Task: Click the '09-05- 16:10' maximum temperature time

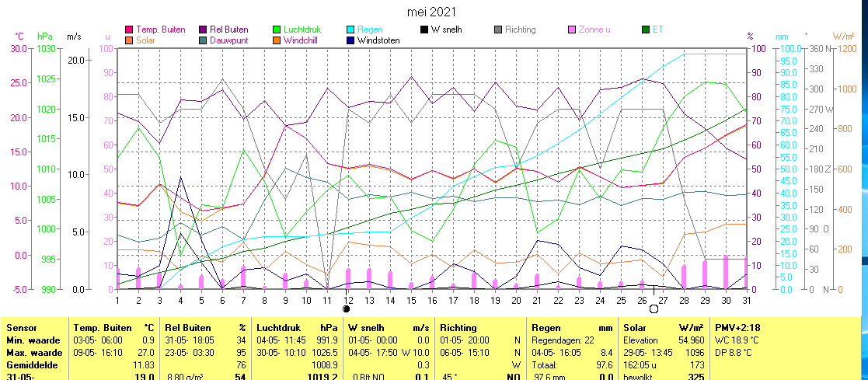Action: tap(99, 353)
